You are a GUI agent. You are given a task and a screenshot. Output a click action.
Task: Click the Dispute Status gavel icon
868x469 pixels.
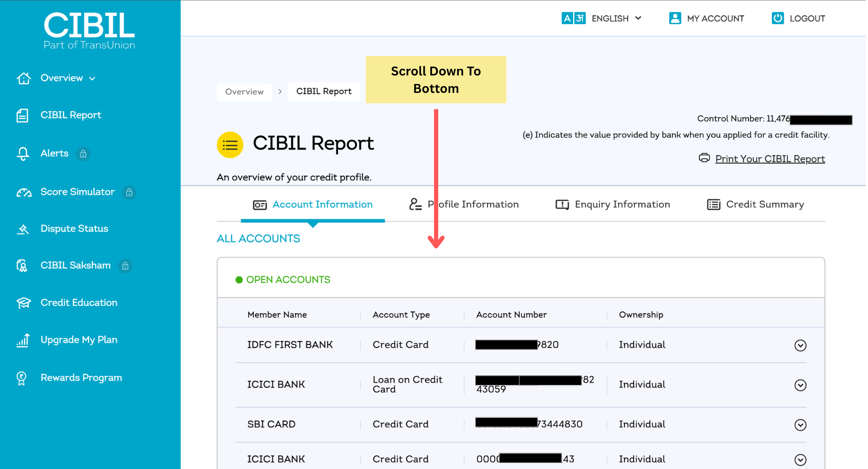(x=23, y=229)
